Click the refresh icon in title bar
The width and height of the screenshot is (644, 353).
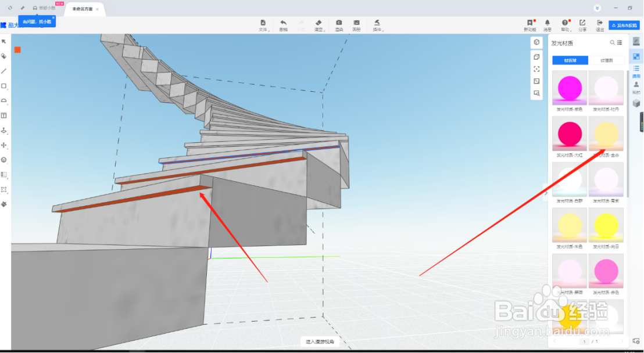tap(10, 8)
